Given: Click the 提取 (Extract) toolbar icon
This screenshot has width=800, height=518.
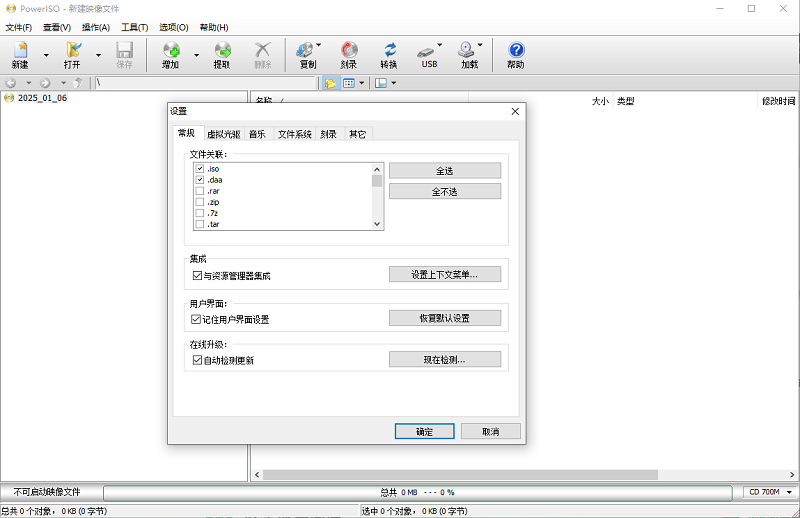Looking at the screenshot, I should (x=222, y=55).
